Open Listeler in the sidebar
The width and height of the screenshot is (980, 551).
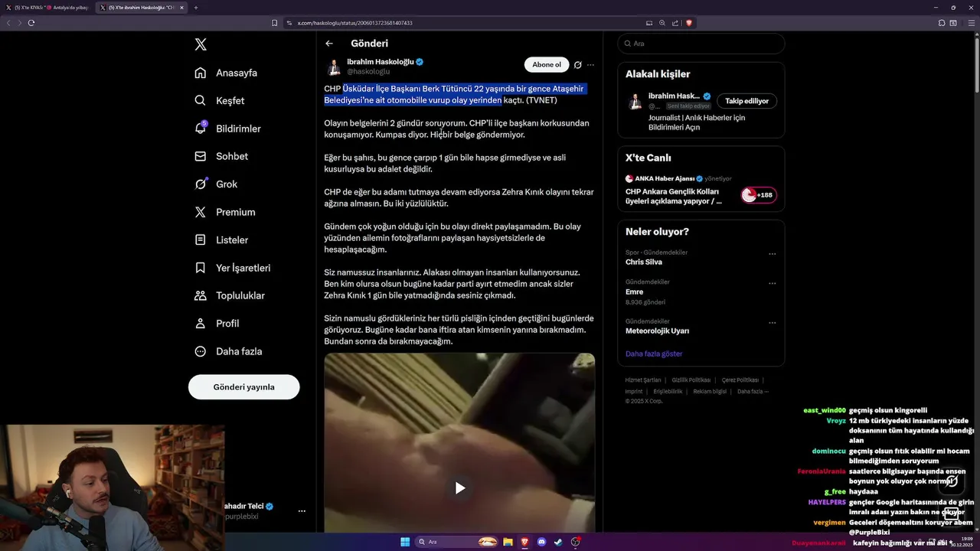(222, 240)
